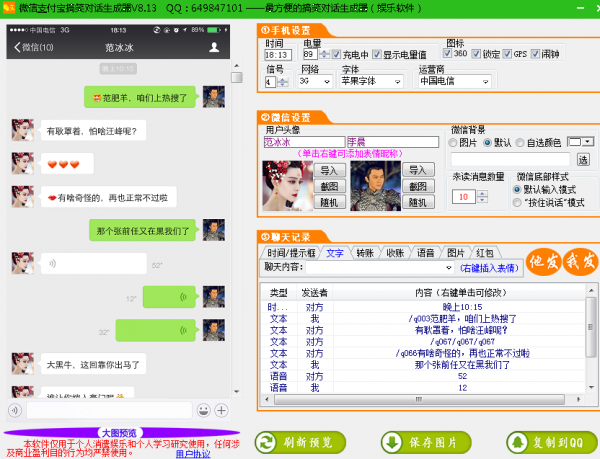Select "按住说话"模式 bottom style
Viewport: 600px width, 459px height.
point(517,203)
